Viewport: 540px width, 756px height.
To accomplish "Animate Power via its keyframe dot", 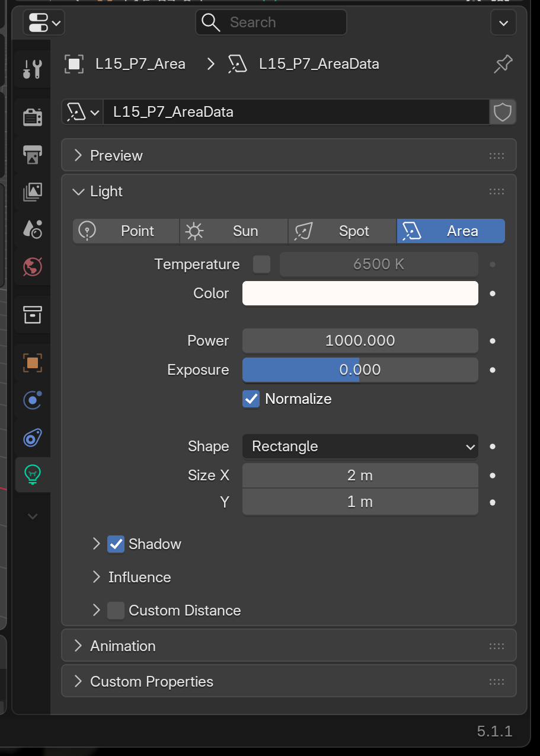I will click(x=493, y=341).
